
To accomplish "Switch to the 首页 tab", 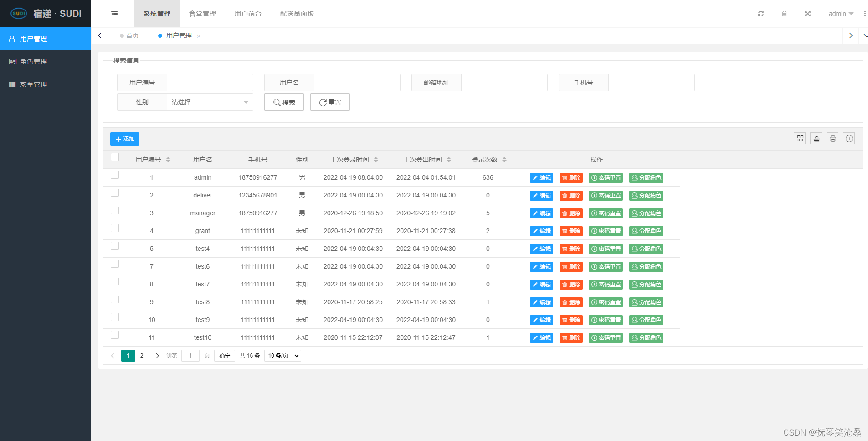I will pos(129,36).
